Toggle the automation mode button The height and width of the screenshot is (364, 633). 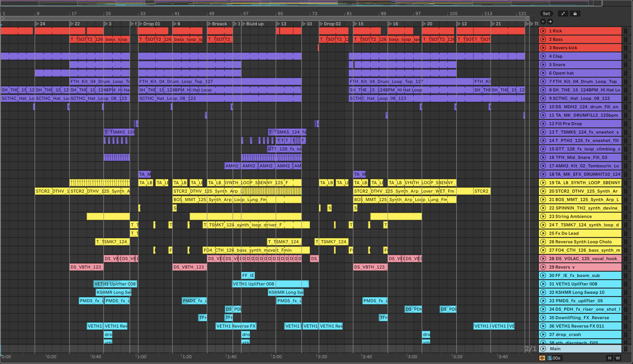pos(563,14)
